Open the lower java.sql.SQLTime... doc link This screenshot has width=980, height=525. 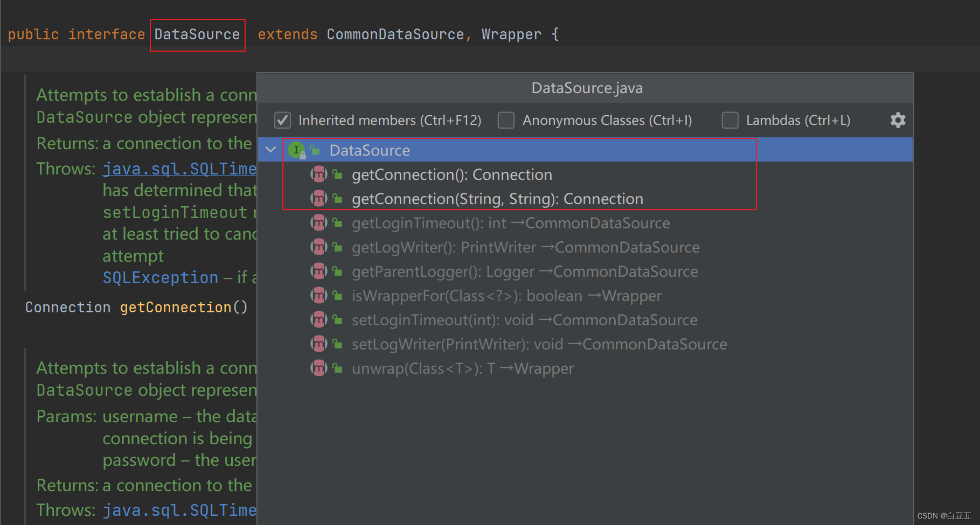point(179,510)
